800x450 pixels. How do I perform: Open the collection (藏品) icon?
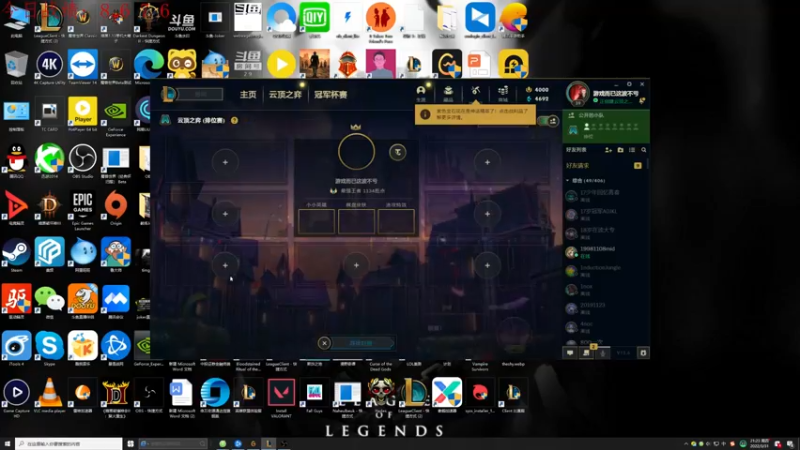coord(448,93)
